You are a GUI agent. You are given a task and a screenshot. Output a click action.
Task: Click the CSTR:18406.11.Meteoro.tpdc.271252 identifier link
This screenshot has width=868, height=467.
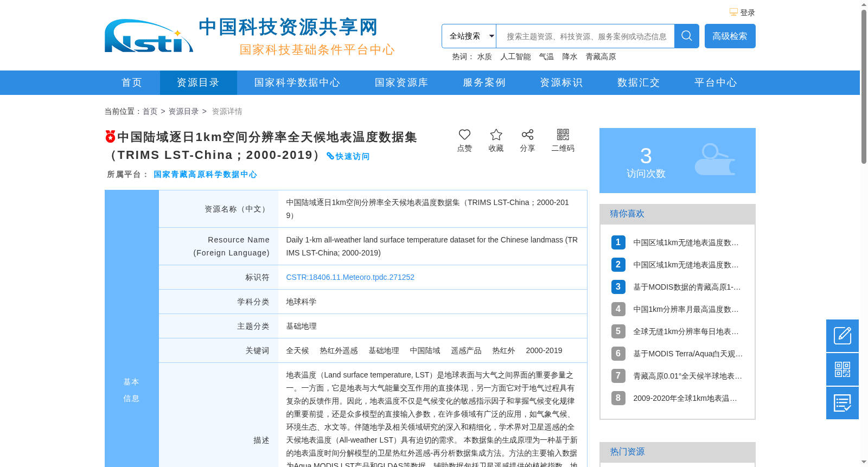tap(350, 277)
